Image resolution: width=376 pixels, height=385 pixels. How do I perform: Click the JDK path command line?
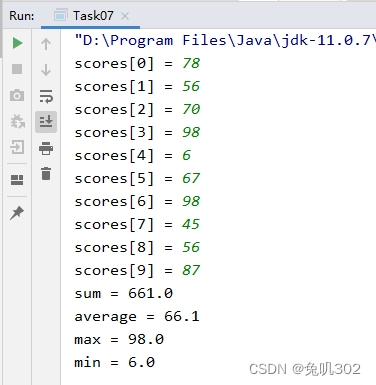coord(225,40)
